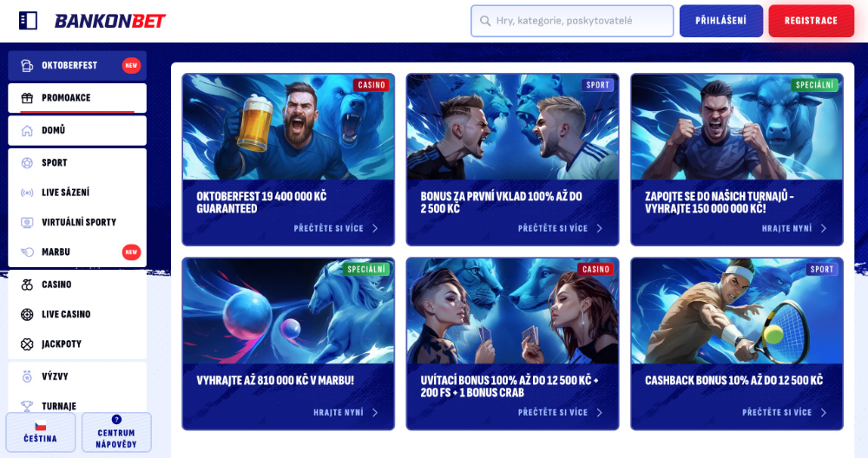Click the welcome bonus card arrow chevron
This screenshot has height=458, width=868.
(x=600, y=413)
